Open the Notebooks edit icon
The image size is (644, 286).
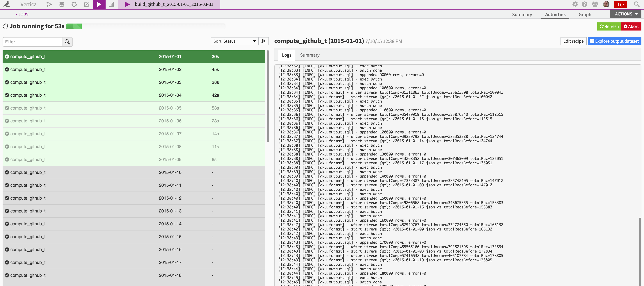coord(86,4)
